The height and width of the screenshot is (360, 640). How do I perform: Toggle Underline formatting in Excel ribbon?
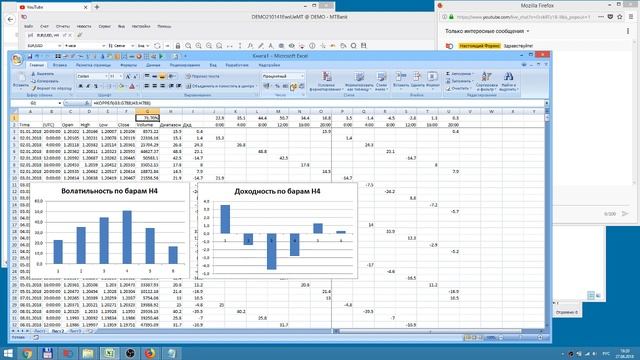[96, 86]
